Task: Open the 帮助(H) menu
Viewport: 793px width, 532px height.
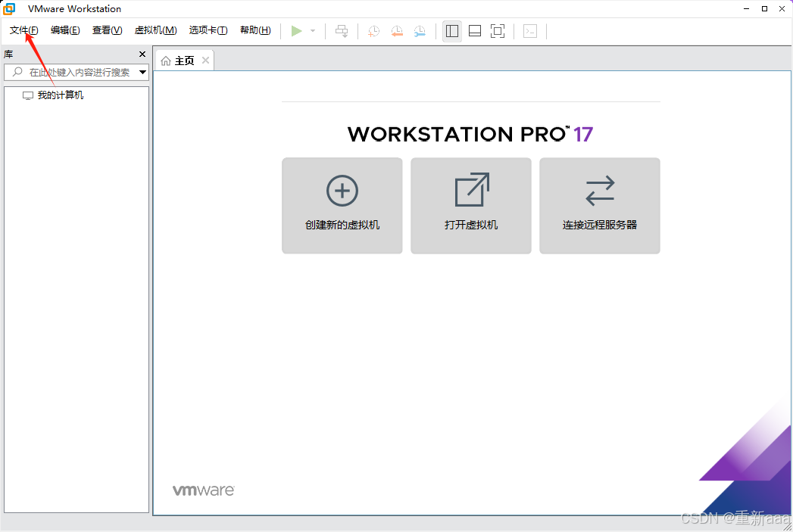Action: coord(255,30)
